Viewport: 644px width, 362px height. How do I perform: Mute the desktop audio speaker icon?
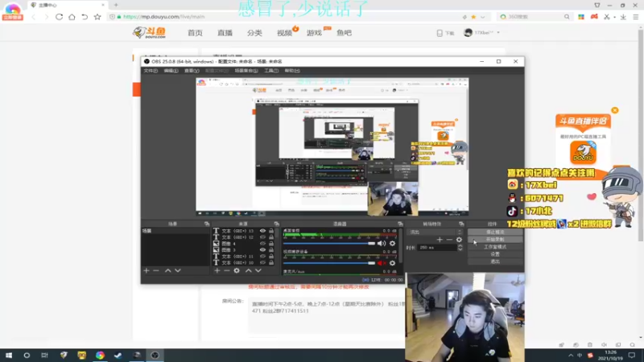pyautogui.click(x=381, y=244)
